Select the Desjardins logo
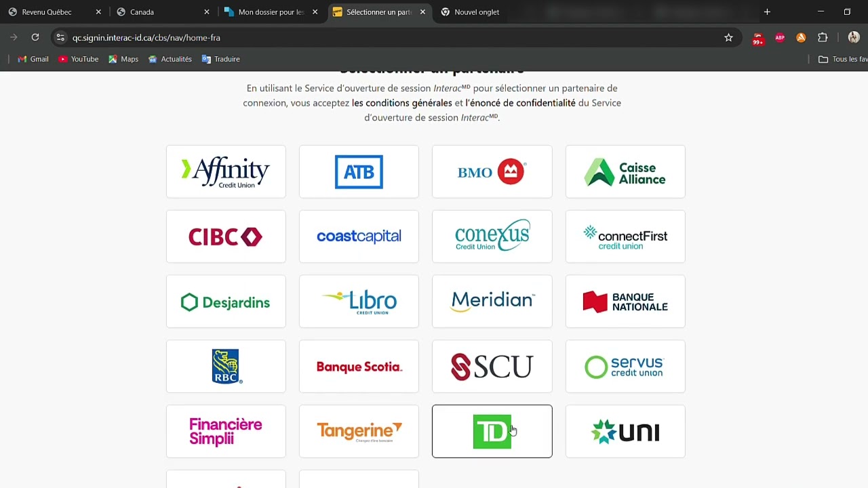The width and height of the screenshot is (868, 488). pos(226,302)
